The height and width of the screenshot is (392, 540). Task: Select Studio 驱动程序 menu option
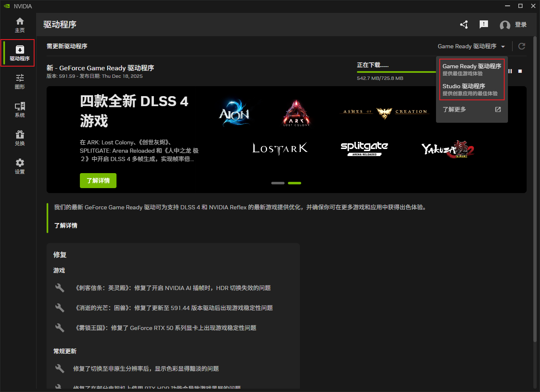click(472, 89)
